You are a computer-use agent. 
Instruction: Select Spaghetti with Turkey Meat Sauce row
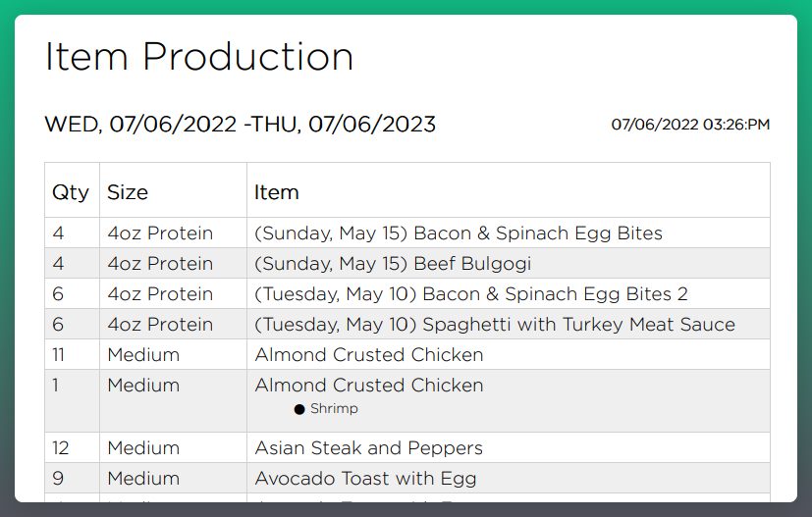click(x=407, y=325)
